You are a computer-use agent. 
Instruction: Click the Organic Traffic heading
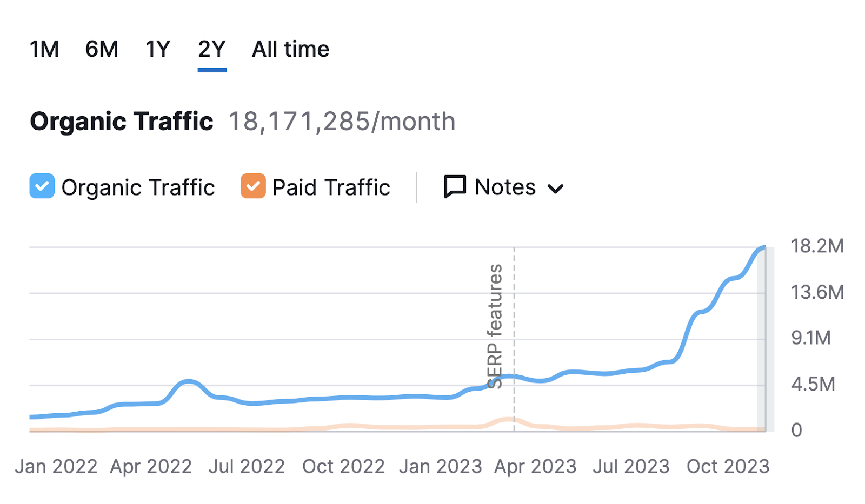click(121, 121)
